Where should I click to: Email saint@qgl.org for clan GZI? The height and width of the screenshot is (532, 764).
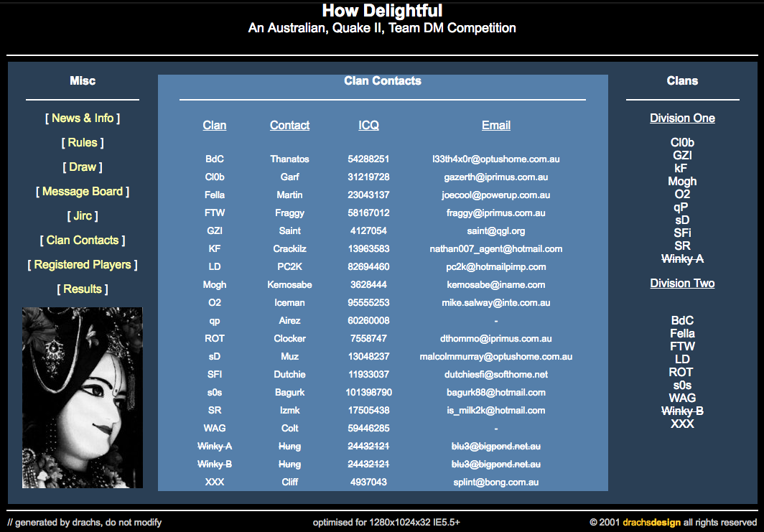pyautogui.click(x=495, y=231)
